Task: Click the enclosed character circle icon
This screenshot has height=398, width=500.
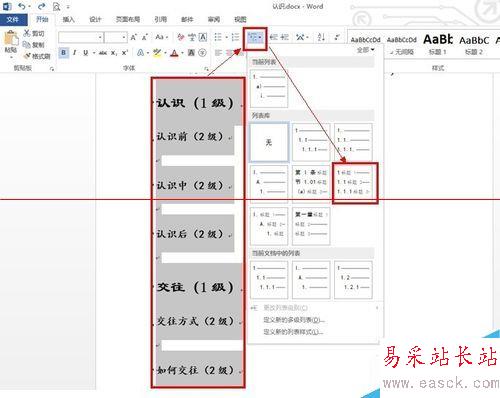Action: click(202, 53)
